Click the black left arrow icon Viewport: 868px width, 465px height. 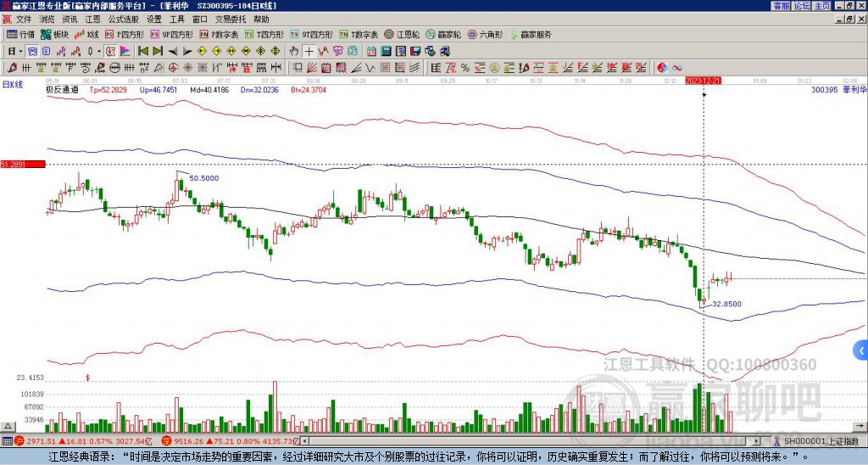(173, 52)
